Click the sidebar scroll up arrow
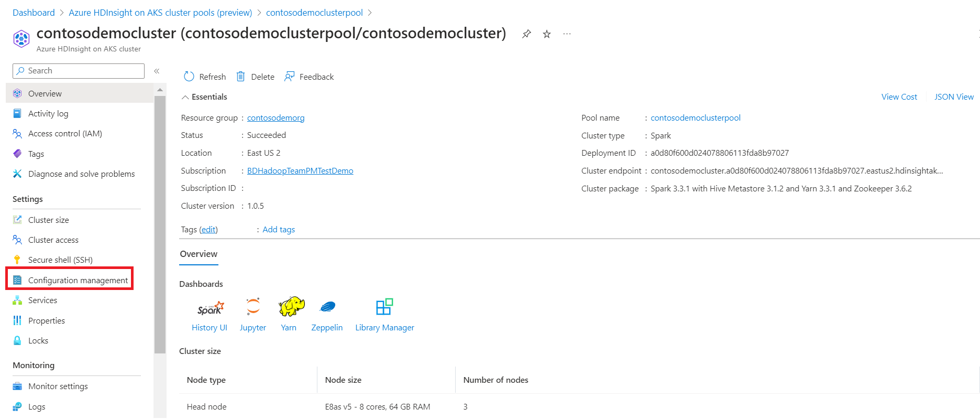 (x=160, y=90)
